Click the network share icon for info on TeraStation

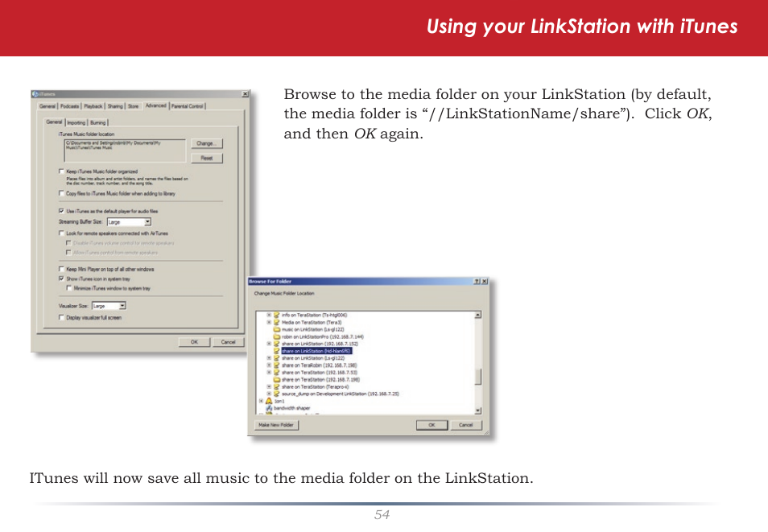276,315
